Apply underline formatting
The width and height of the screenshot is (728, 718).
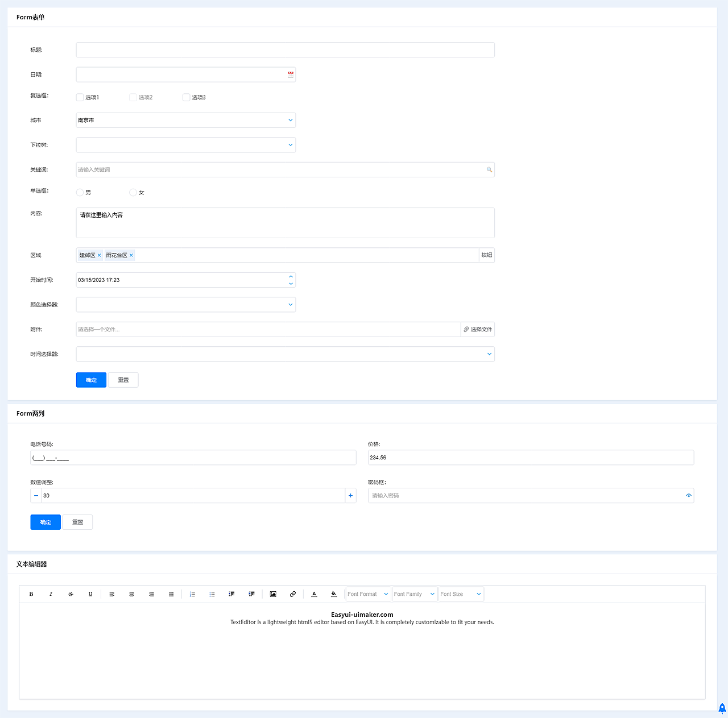[x=90, y=594]
